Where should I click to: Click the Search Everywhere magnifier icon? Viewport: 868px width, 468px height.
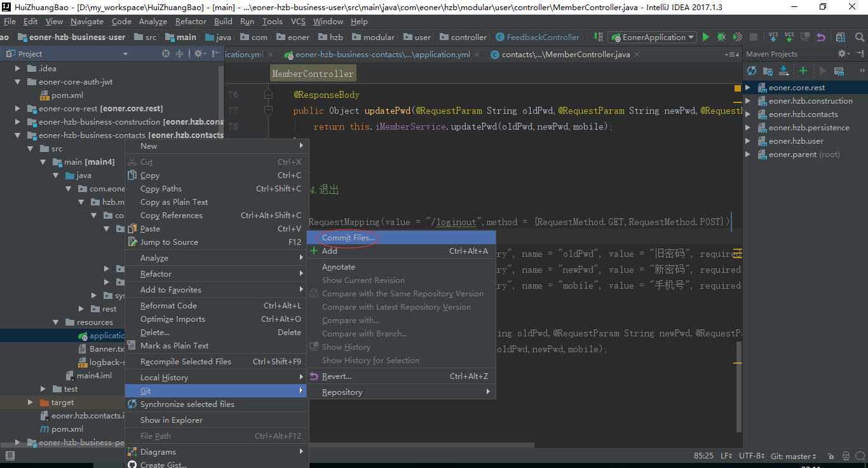click(858, 38)
